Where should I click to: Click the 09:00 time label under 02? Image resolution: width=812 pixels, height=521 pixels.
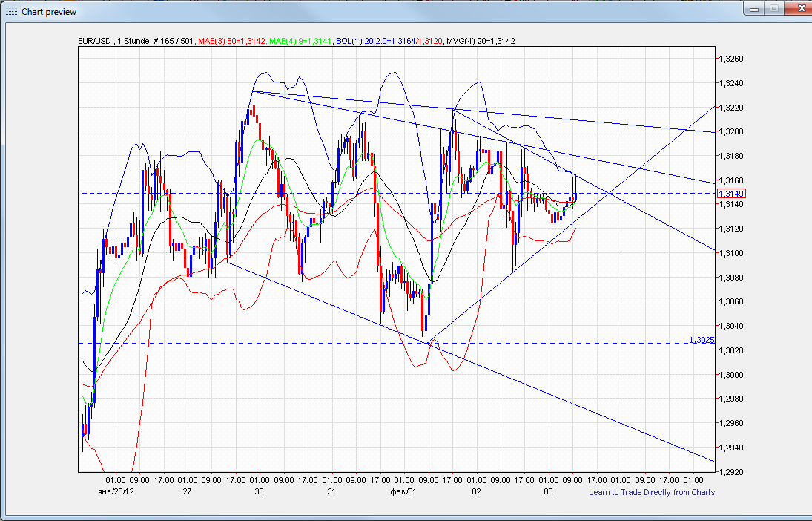click(502, 479)
